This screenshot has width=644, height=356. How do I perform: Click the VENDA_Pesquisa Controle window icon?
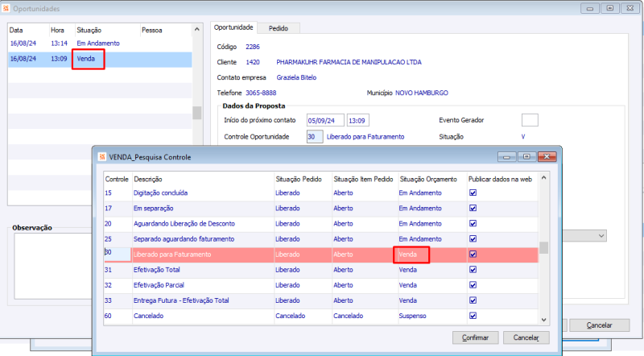pyautogui.click(x=102, y=157)
